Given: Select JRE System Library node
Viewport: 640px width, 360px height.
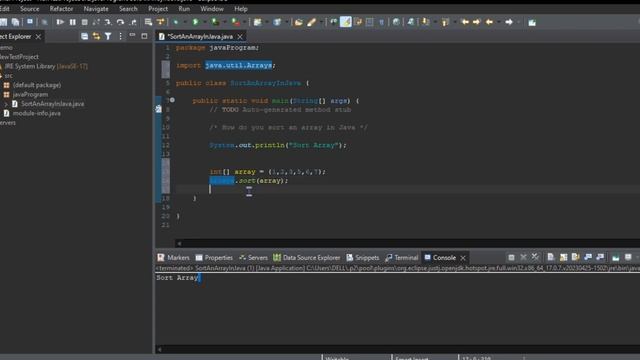Looking at the screenshot, I should 46,66.
